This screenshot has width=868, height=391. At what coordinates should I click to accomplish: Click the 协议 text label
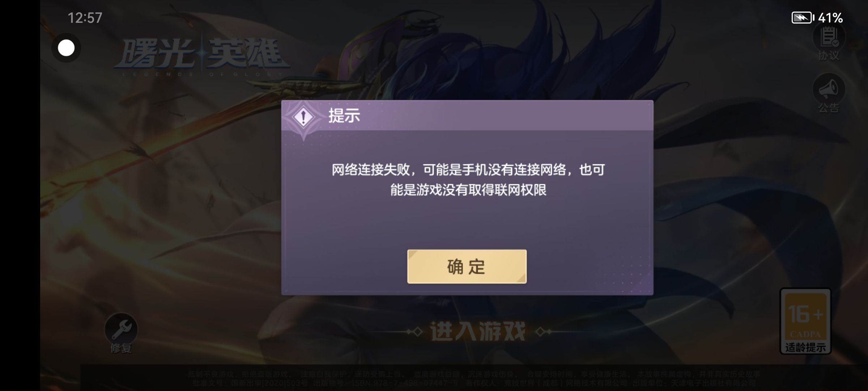pos(829,55)
